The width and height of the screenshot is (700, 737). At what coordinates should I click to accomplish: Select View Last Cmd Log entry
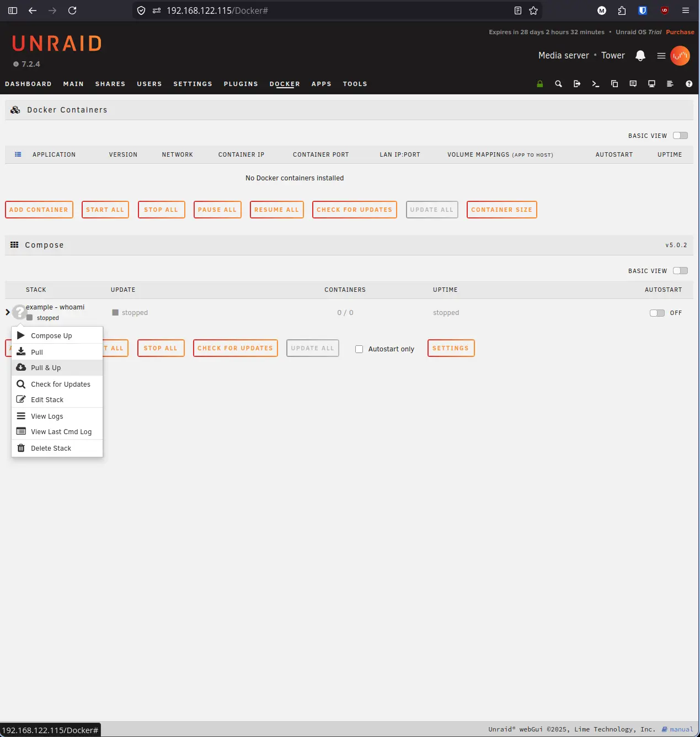coord(57,431)
